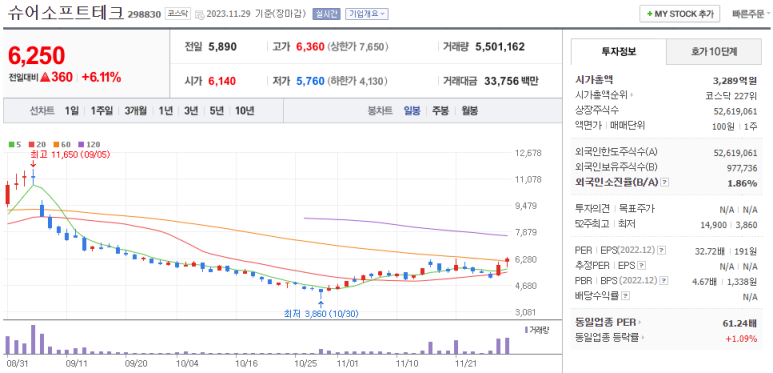Click the 슈어소프트테크 stock name heading
773x373 pixels.
(x=65, y=12)
